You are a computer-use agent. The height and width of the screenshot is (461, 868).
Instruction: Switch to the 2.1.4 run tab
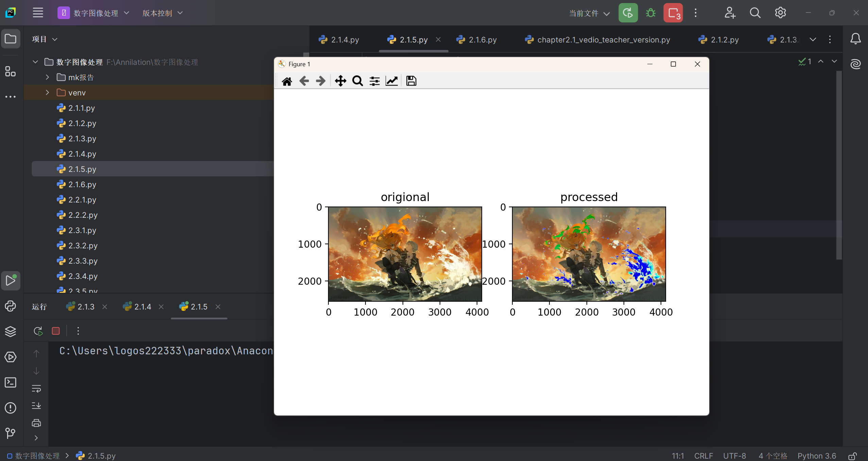point(142,307)
